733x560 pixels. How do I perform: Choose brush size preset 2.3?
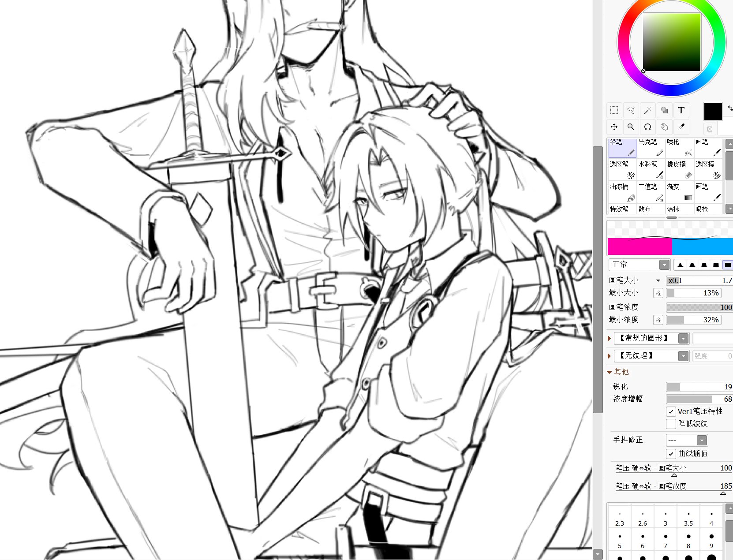pos(620,518)
